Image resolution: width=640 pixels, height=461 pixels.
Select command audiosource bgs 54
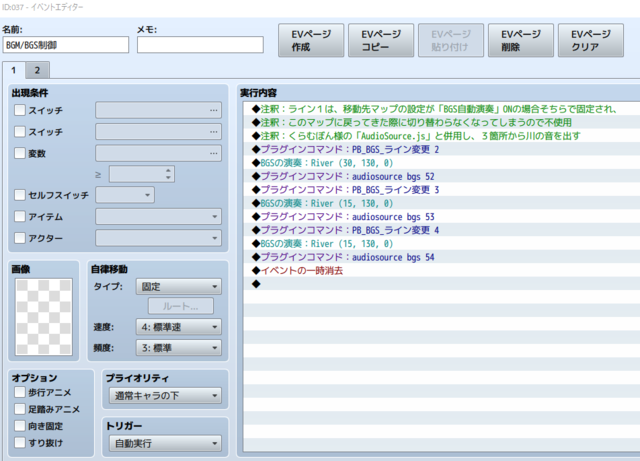click(x=442, y=257)
